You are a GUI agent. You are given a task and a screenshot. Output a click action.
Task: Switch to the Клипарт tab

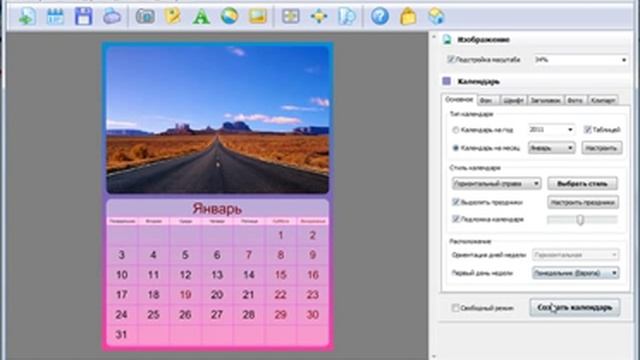[602, 100]
